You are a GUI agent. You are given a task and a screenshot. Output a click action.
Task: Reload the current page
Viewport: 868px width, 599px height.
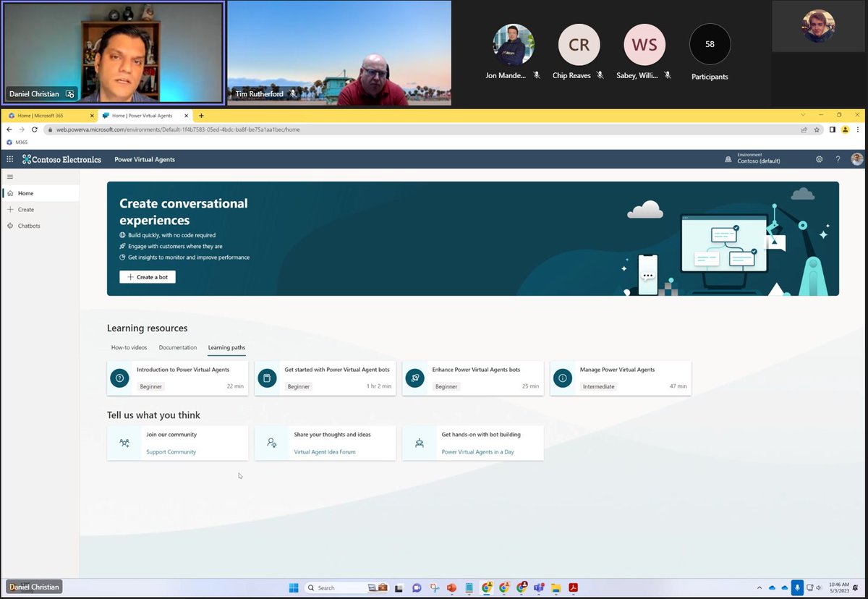[34, 129]
